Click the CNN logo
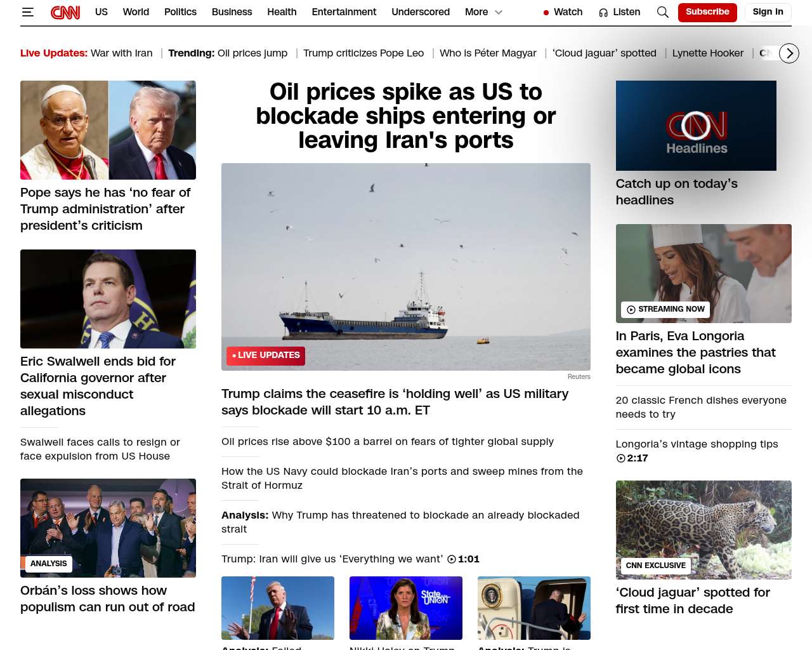The height and width of the screenshot is (650, 812). (65, 12)
